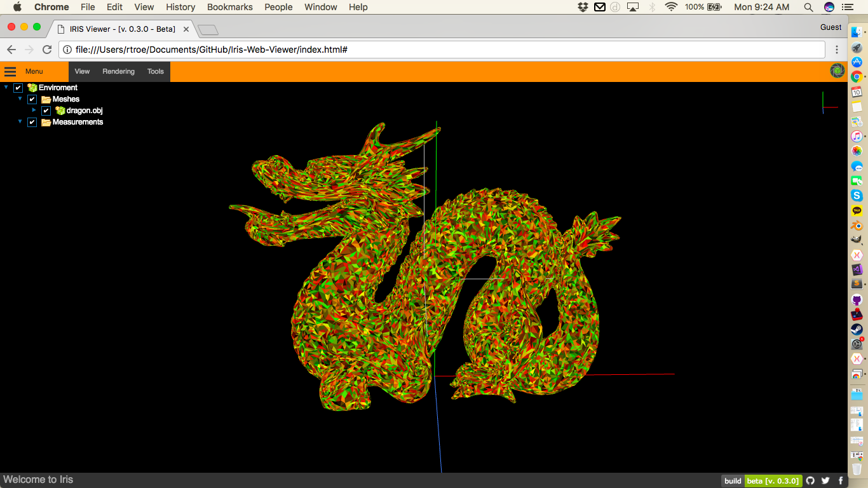The width and height of the screenshot is (868, 488).
Task: Collapse the Meshes folder
Action: (20, 98)
